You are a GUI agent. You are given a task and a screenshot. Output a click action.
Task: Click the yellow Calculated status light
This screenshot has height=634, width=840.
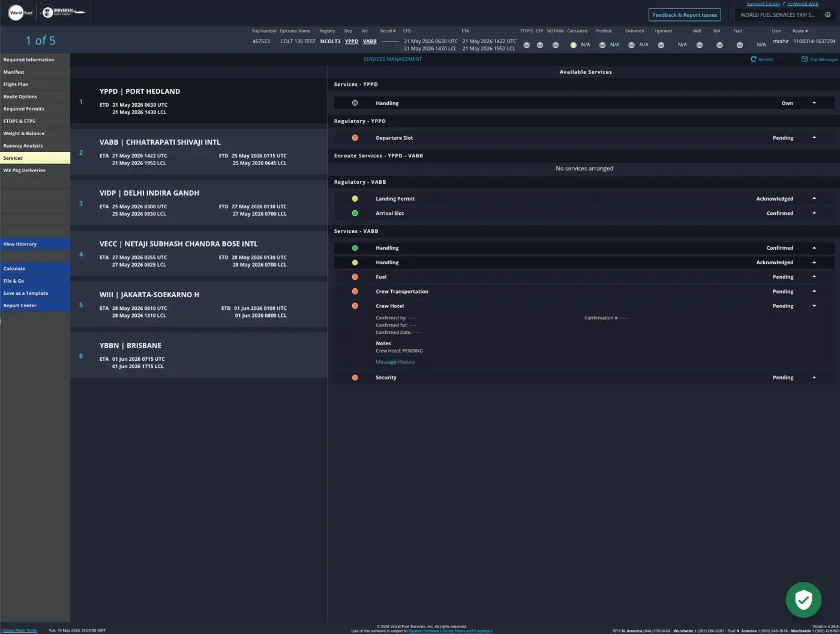click(573, 45)
